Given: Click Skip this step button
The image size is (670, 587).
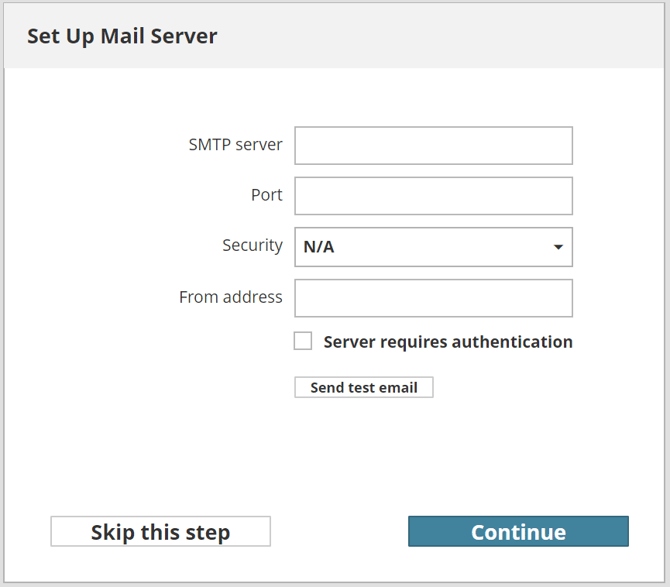Looking at the screenshot, I should coord(160,532).
